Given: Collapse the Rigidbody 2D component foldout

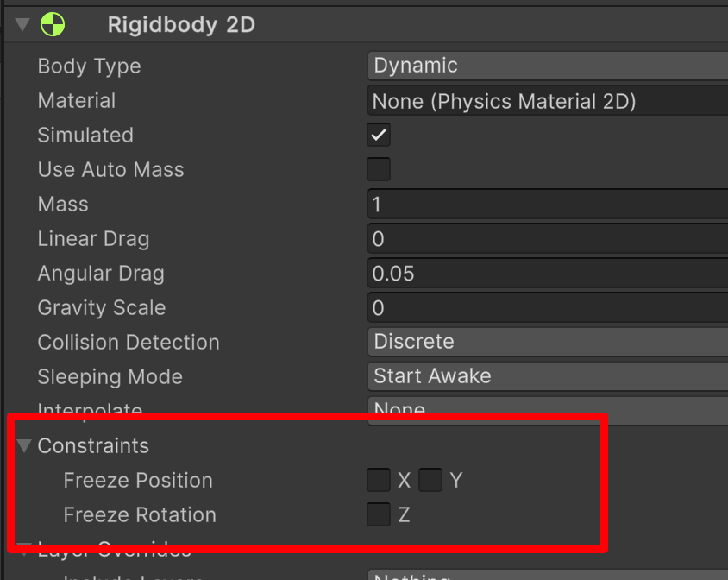Looking at the screenshot, I should click(22, 24).
